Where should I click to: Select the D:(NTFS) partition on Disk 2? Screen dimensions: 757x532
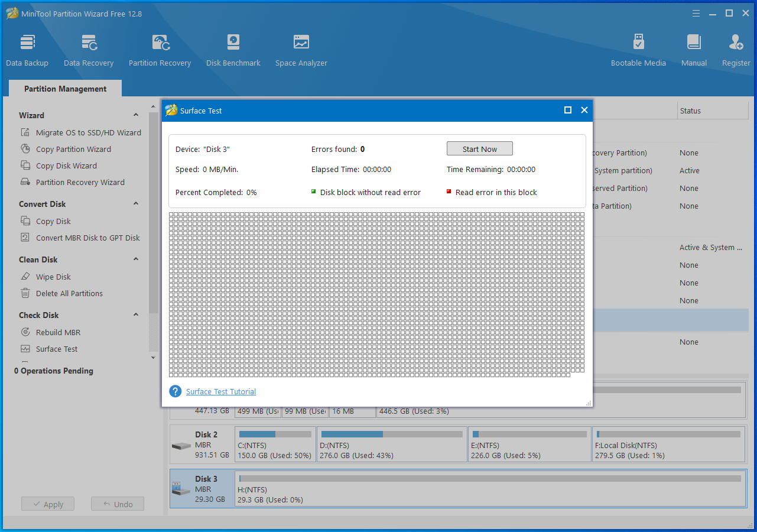pyautogui.click(x=392, y=444)
